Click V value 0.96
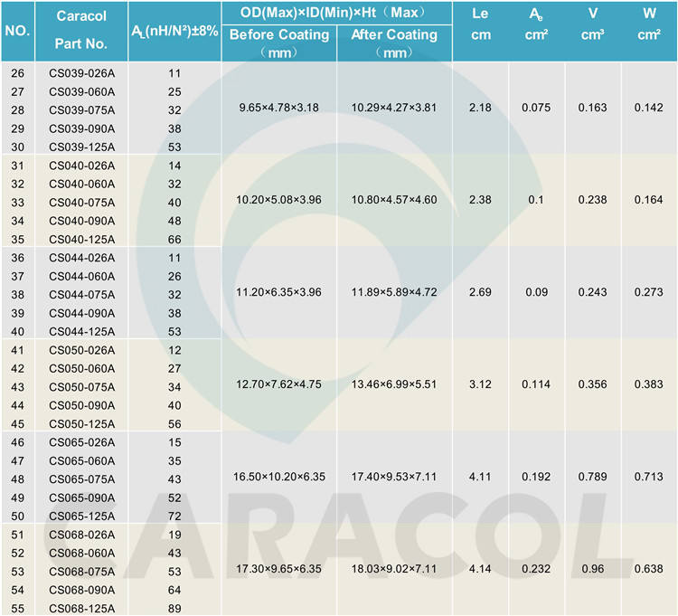This screenshot has width=678, height=616. click(593, 569)
